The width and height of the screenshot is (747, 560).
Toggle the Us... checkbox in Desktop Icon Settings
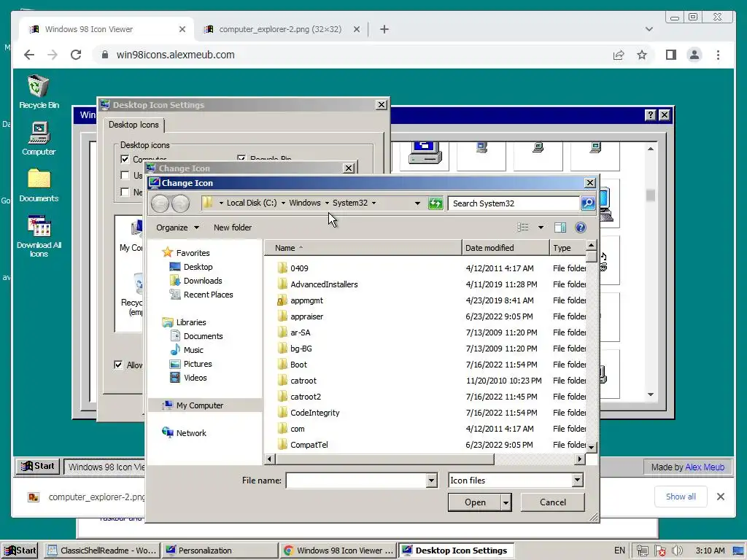click(125, 175)
